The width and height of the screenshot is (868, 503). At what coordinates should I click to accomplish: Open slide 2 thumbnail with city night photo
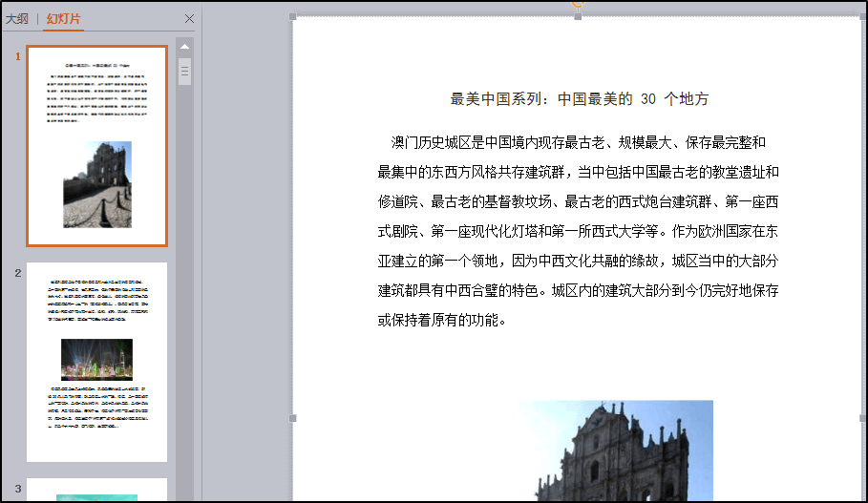[x=96, y=361]
